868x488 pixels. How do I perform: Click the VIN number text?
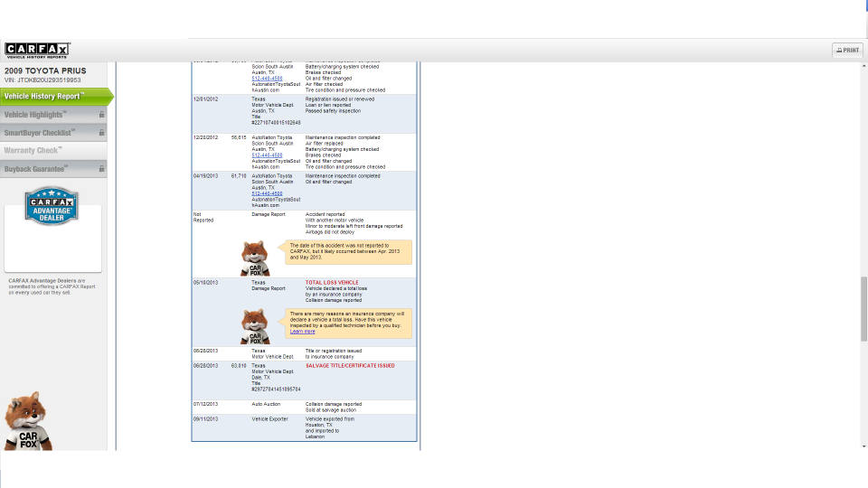(42, 80)
